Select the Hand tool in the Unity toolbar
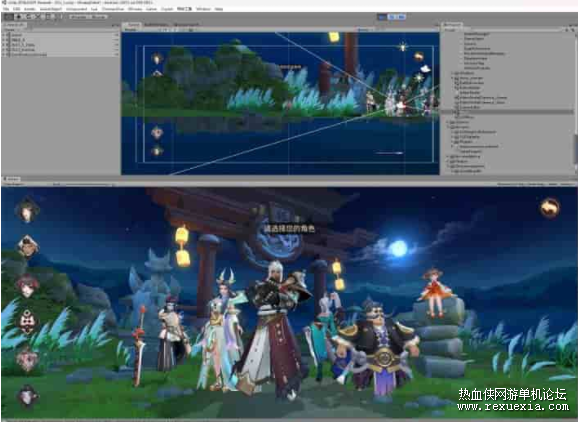 click(8, 17)
